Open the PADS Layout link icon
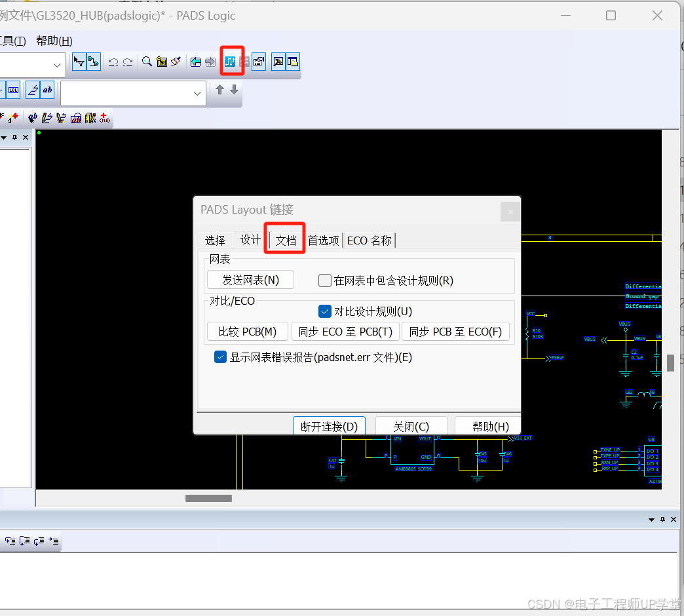This screenshot has height=616, width=684. (230, 62)
